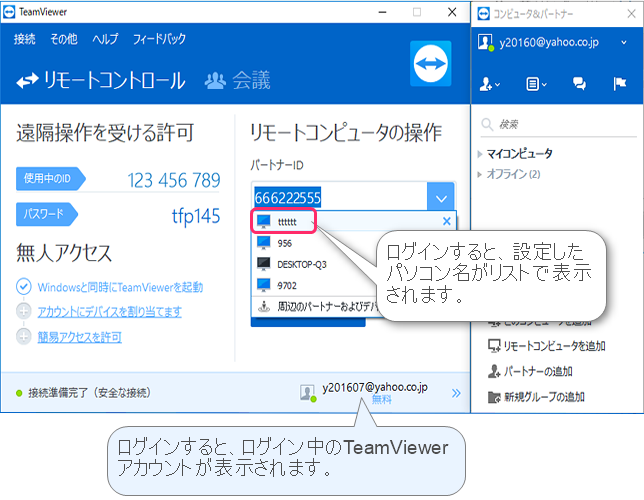This screenshot has height=500, width=644.
Task: Click the monitor icon beside 9702
Action: pos(264,285)
